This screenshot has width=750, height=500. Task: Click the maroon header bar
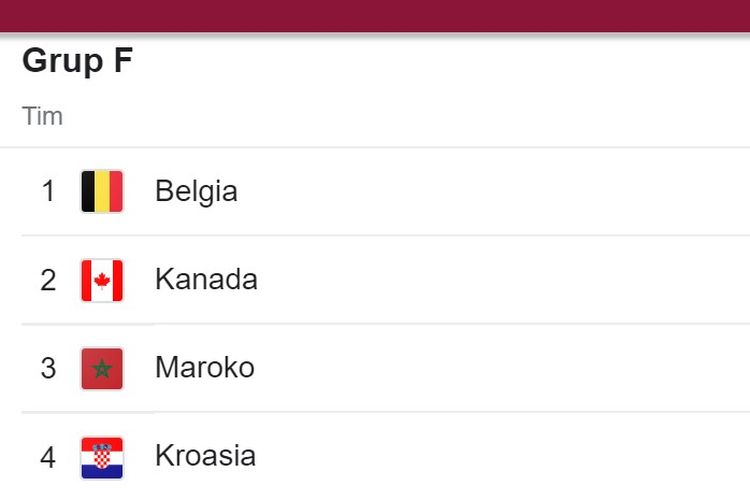(x=375, y=16)
